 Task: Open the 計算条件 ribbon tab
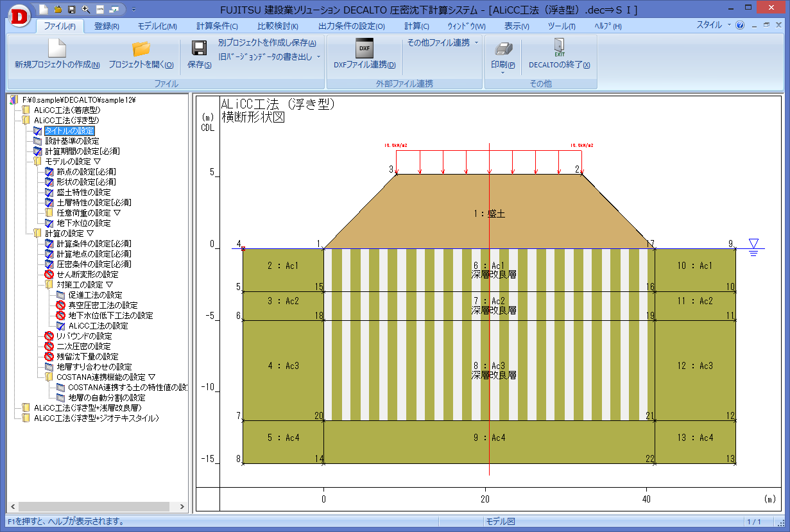point(217,26)
